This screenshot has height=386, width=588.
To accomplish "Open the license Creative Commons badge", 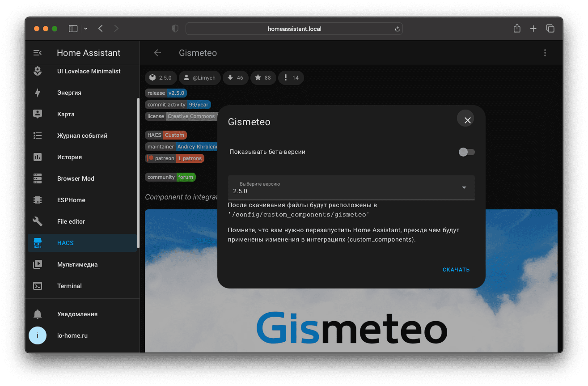I will point(181,116).
